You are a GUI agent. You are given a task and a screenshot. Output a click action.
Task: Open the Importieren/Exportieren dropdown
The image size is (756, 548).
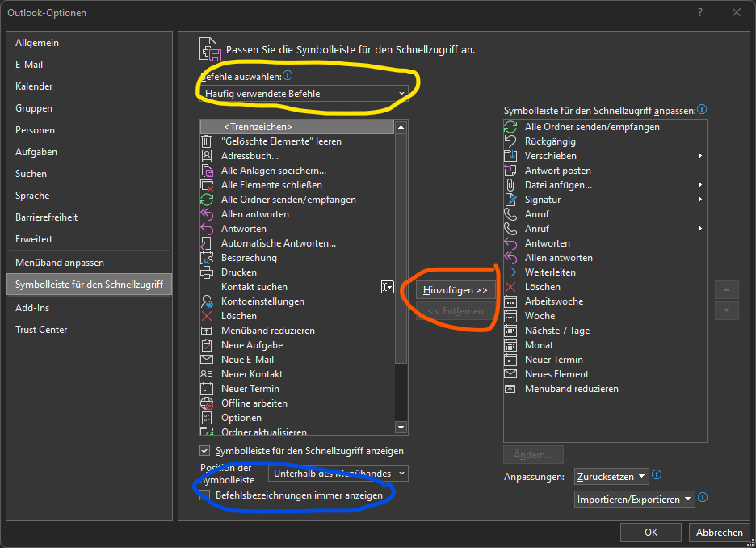coord(635,500)
